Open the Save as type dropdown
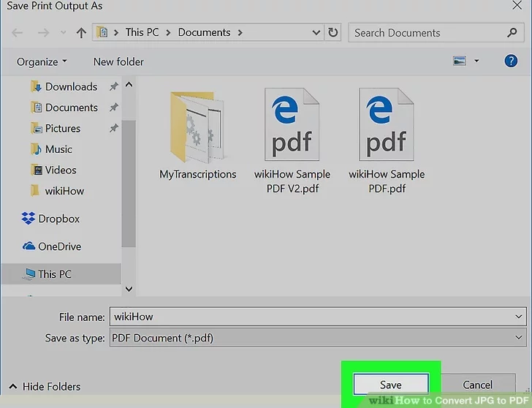The height and width of the screenshot is (408, 532). [518, 338]
